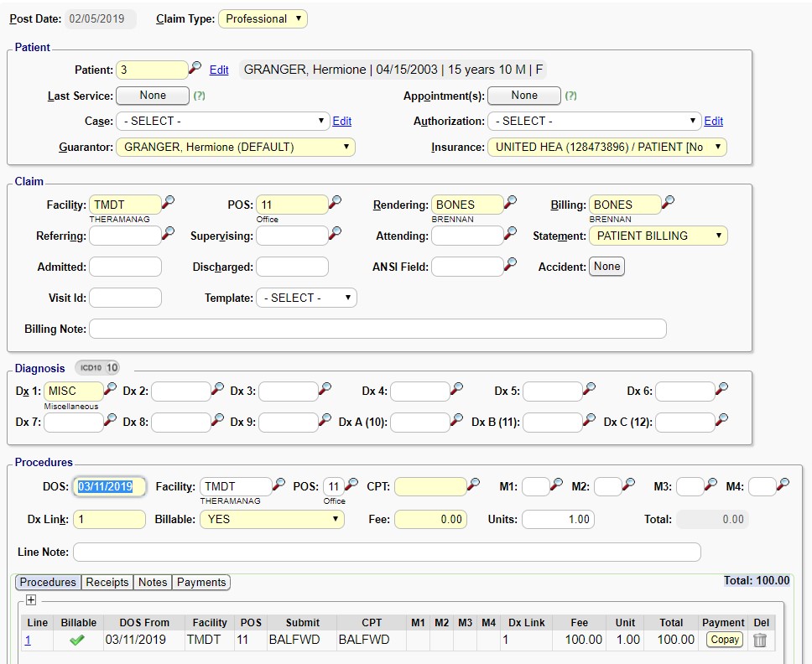
Task: Open the Billable YES dropdown
Action: pyautogui.click(x=272, y=520)
